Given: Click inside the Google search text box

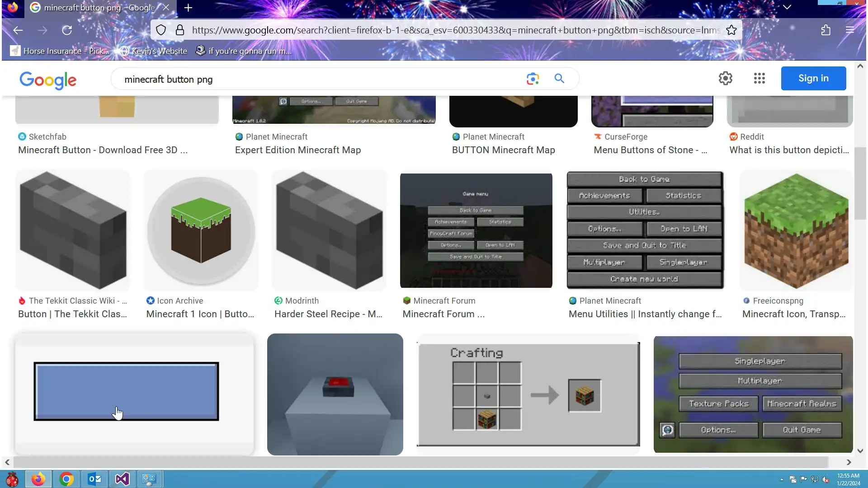Looking at the screenshot, I should click(316, 80).
